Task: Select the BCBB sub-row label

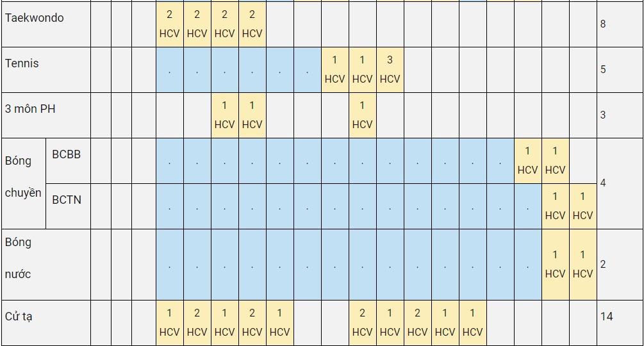Action: click(68, 161)
